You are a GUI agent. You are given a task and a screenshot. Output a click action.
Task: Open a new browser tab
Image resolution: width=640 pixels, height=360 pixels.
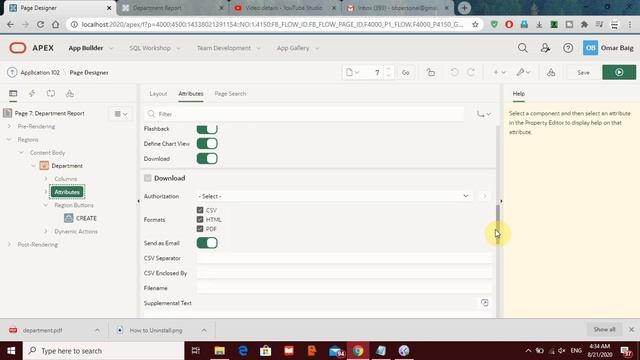coord(464,8)
